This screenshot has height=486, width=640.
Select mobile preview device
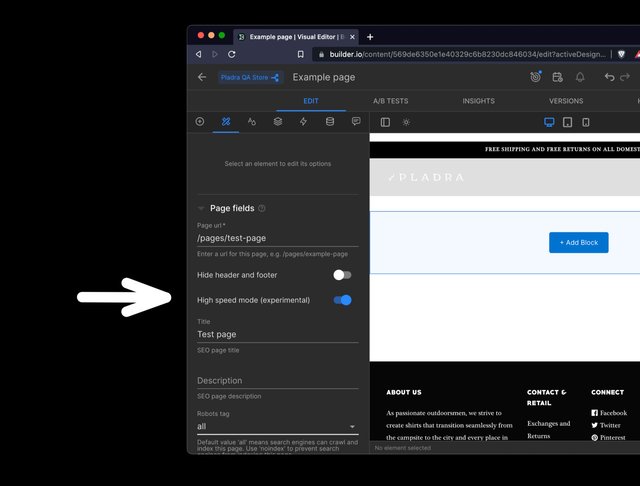click(586, 122)
